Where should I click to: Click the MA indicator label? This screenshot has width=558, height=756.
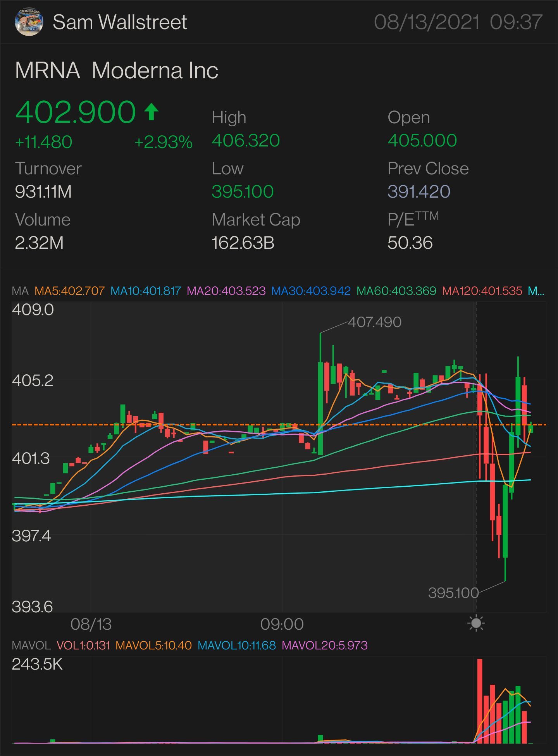(20, 291)
